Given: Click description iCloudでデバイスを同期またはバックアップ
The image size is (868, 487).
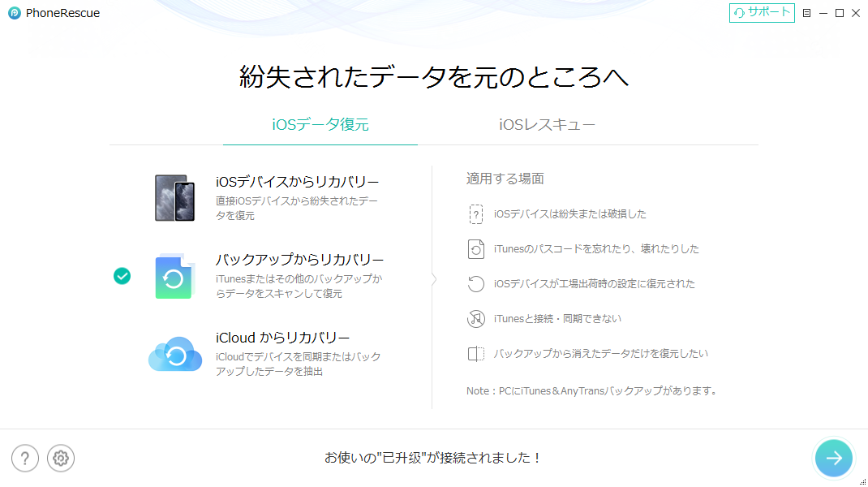Looking at the screenshot, I should click(x=298, y=364).
